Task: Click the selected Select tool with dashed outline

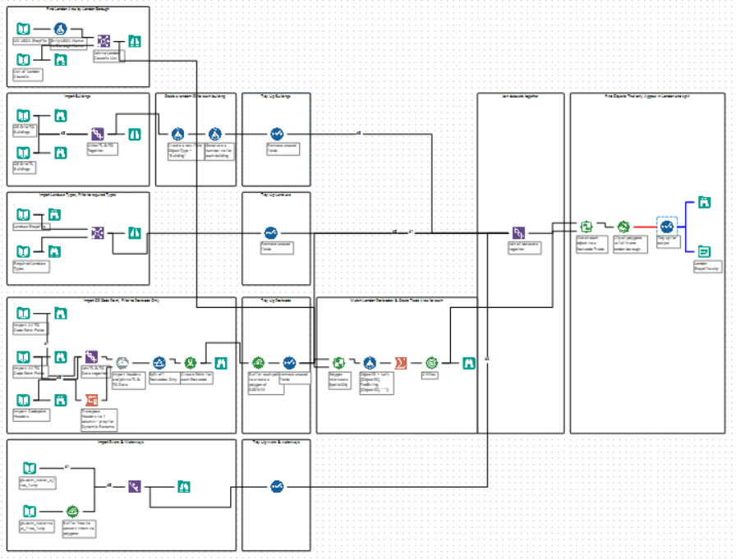Action: coord(667,227)
